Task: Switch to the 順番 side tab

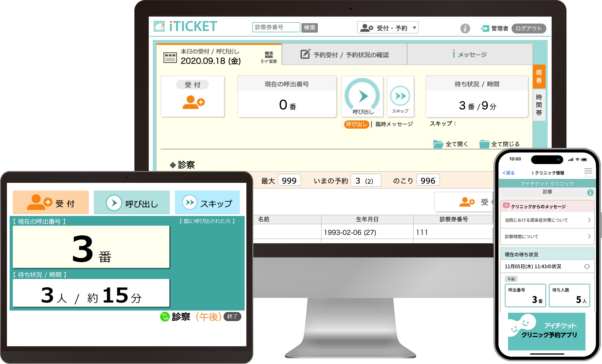Action: pyautogui.click(x=539, y=76)
